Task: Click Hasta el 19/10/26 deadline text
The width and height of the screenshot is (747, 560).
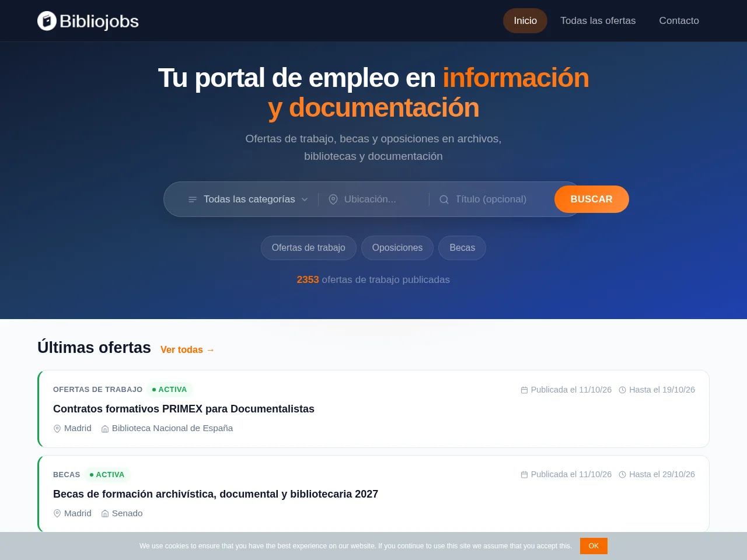Action: click(x=662, y=390)
